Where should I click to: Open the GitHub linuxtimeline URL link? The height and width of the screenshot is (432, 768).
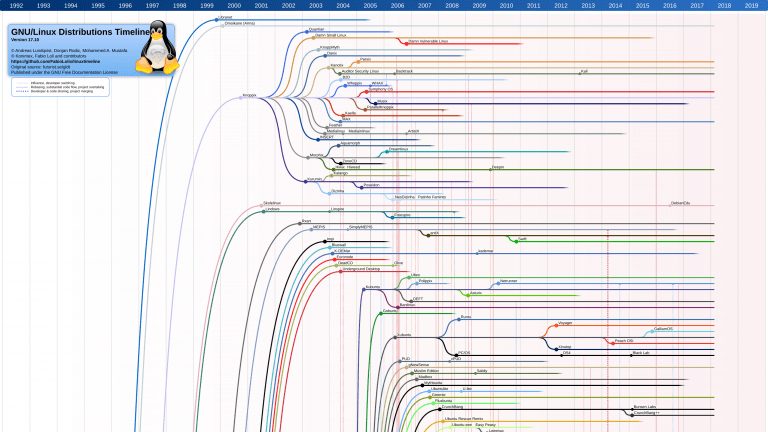pos(55,62)
